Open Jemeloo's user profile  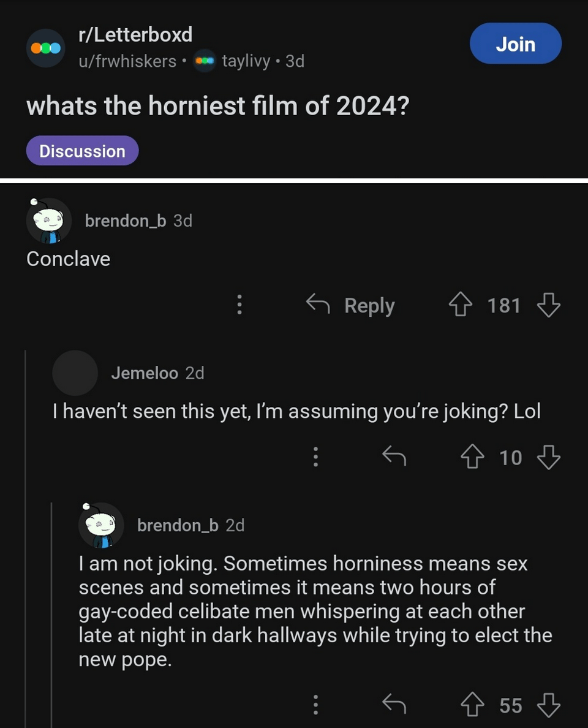[x=145, y=373]
